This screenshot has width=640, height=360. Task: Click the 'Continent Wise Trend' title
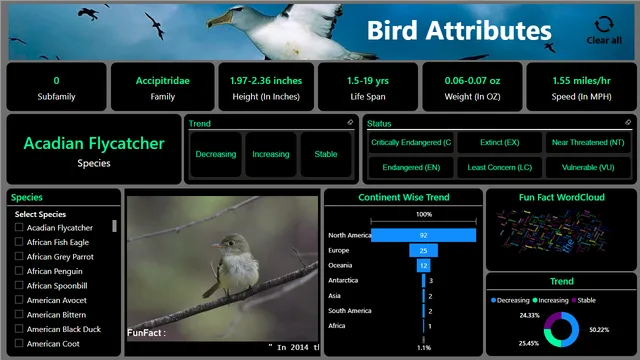click(x=404, y=197)
